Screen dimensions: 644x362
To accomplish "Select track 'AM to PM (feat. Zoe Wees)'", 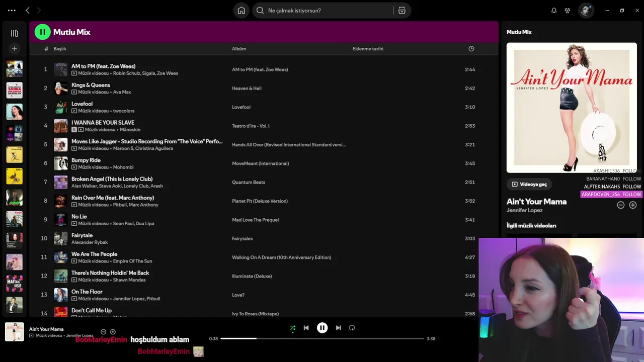I will 103,66.
